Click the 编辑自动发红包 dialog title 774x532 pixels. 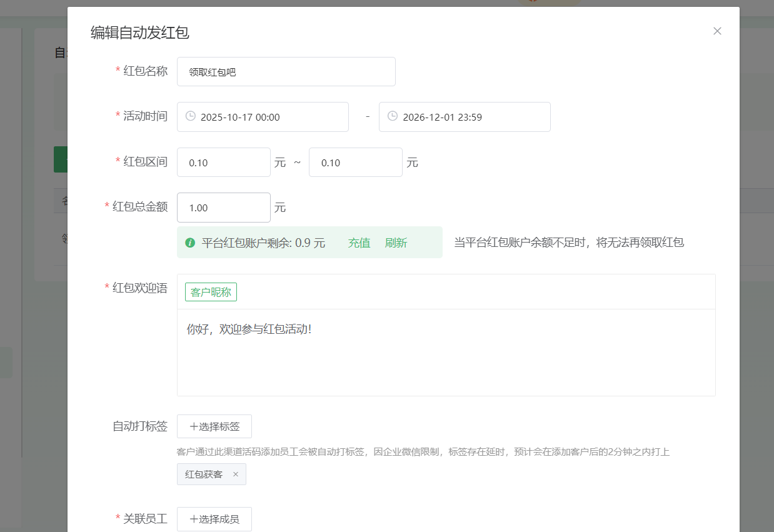point(140,33)
